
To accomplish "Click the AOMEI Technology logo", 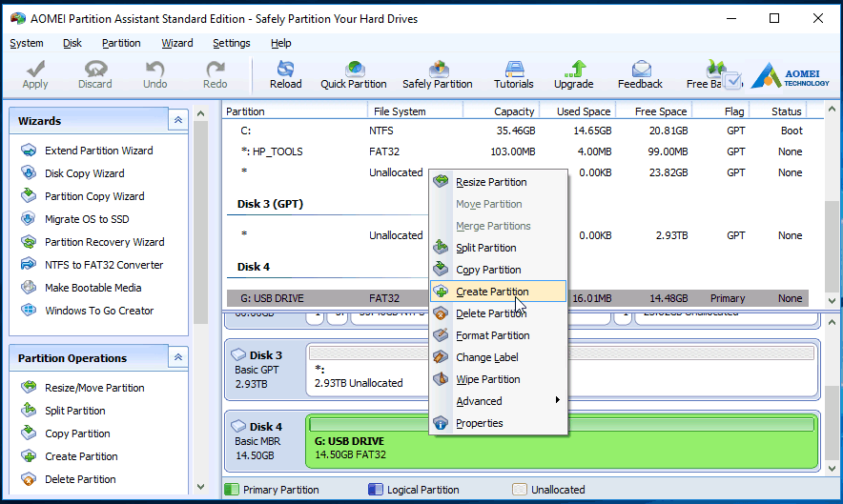I will coord(791,76).
